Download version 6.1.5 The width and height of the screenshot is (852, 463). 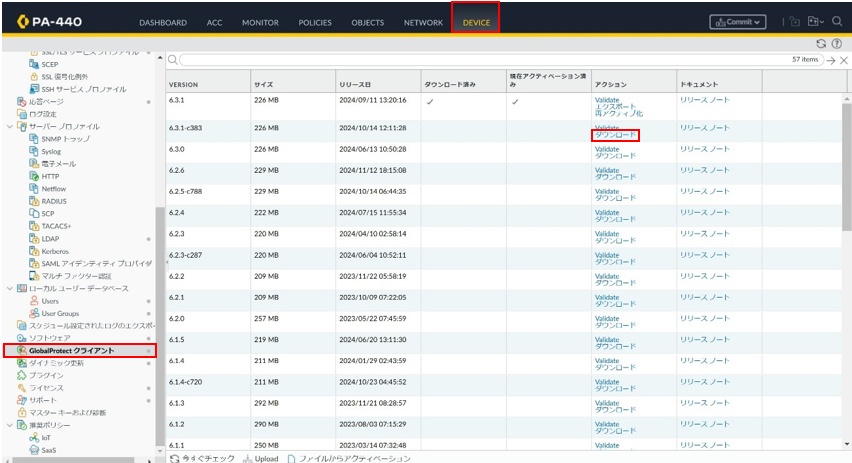point(615,347)
